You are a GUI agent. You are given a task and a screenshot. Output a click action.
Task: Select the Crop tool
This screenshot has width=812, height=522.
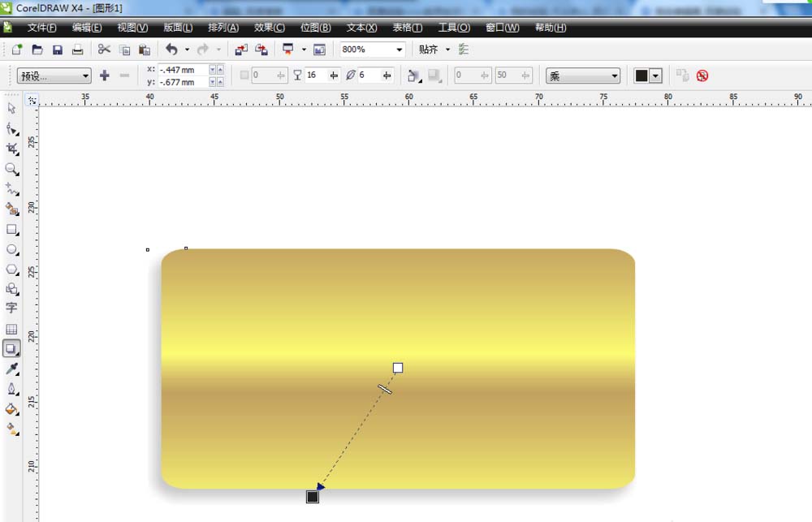(11, 149)
